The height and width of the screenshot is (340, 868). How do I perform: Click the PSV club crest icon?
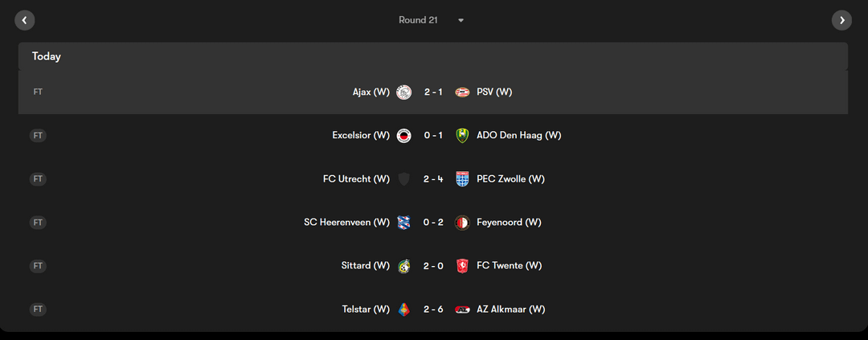click(462, 92)
